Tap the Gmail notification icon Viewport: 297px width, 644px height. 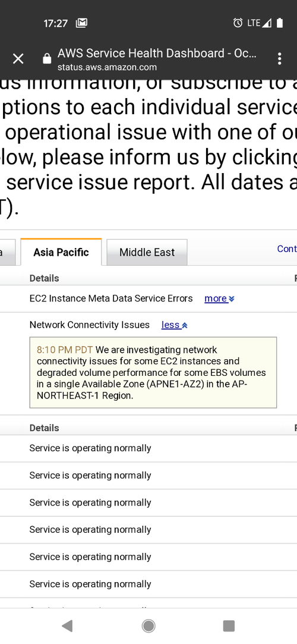(x=81, y=23)
